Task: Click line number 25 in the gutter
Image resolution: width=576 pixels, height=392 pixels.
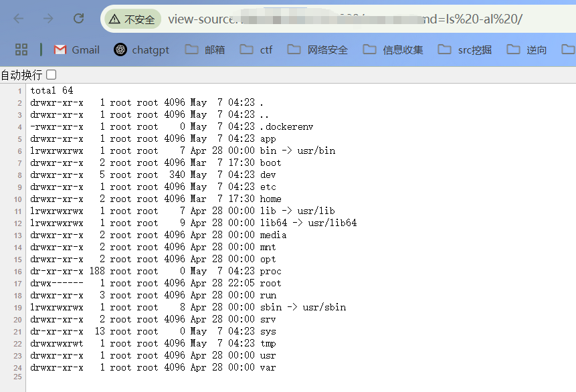Action: (17, 377)
